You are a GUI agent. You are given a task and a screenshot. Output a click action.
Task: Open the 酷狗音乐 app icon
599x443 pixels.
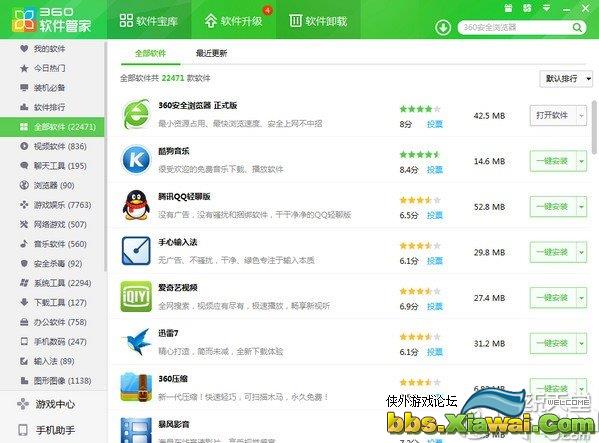[x=136, y=160]
